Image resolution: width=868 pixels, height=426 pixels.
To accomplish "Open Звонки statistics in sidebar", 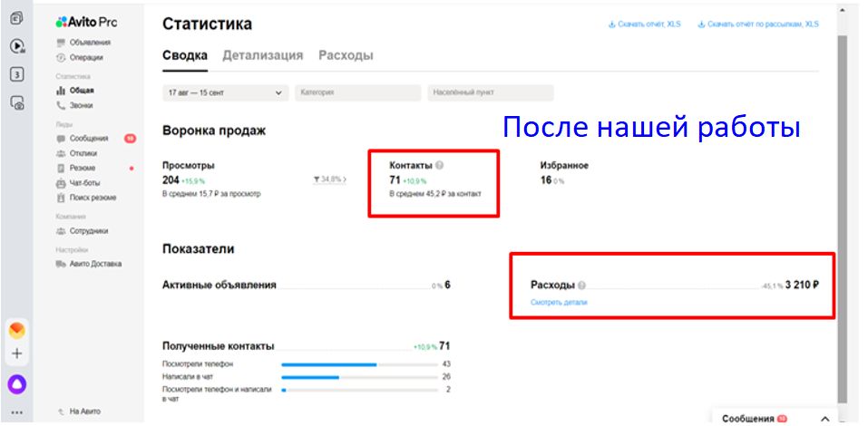I will 74,106.
